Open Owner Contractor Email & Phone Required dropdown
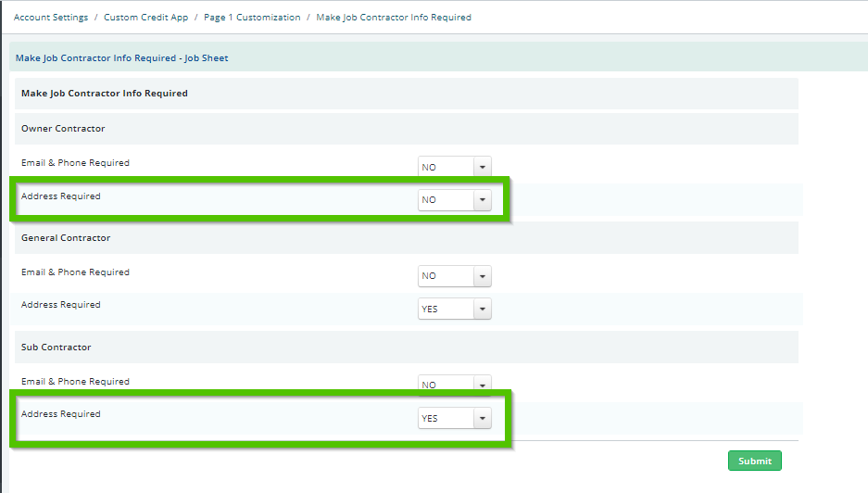The height and width of the screenshot is (493, 868). click(455, 167)
